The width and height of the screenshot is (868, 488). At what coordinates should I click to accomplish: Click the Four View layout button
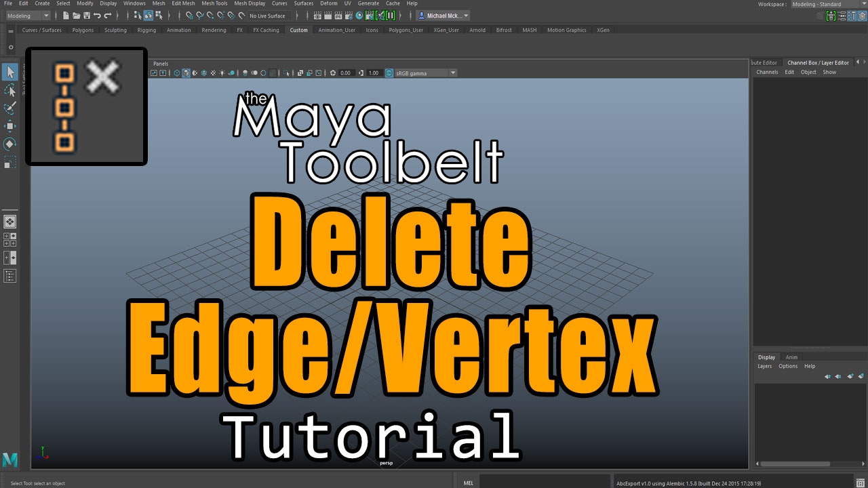[10, 239]
